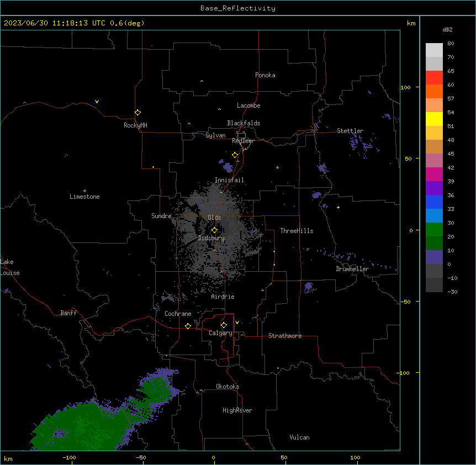Click the yellow diamond between Olds and Didsbury
The height and width of the screenshot is (465, 476).
(x=214, y=230)
